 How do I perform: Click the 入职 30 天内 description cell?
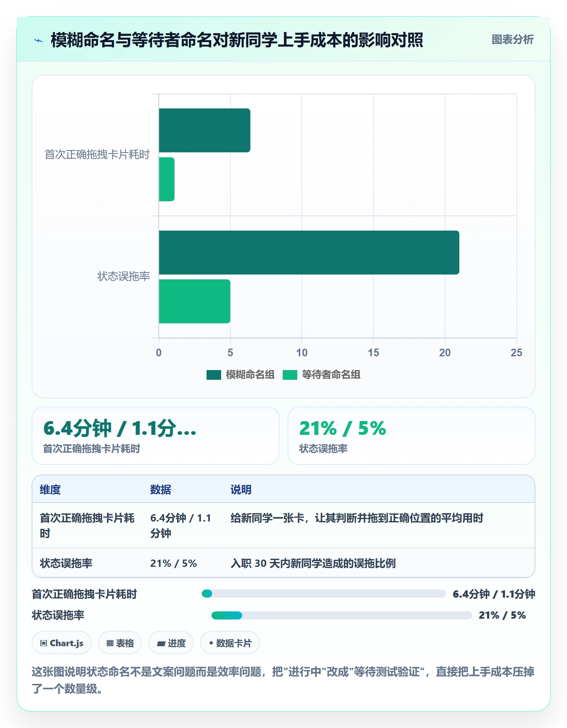[x=313, y=563]
